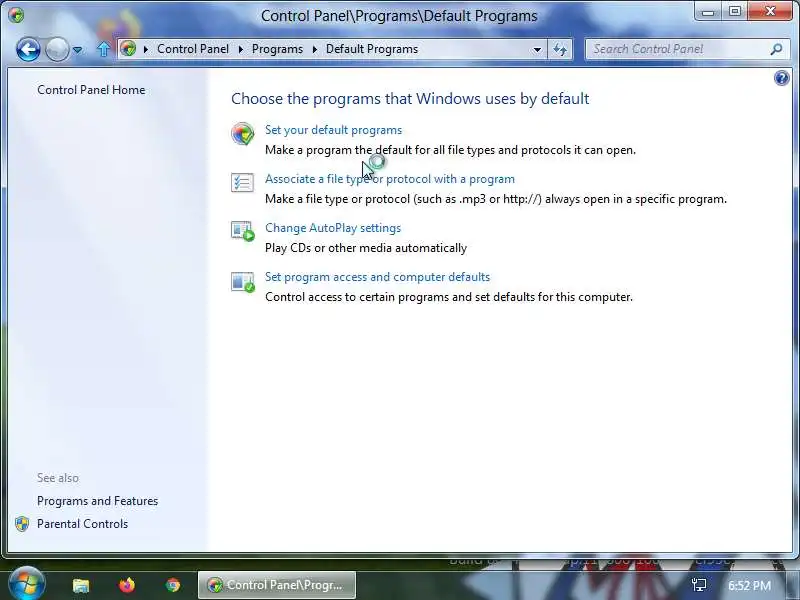Image resolution: width=800 pixels, height=600 pixels.
Task: Click the Forward navigation arrow button
Action: (57, 49)
